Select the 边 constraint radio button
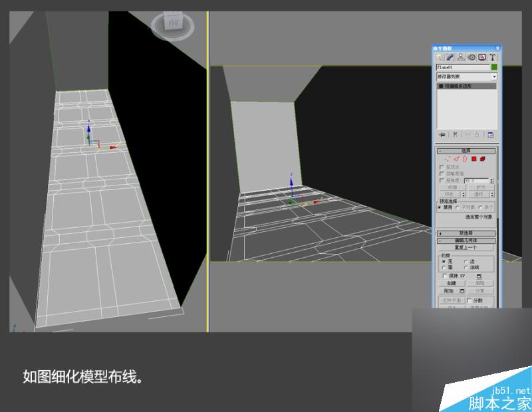 pyautogui.click(x=465, y=261)
